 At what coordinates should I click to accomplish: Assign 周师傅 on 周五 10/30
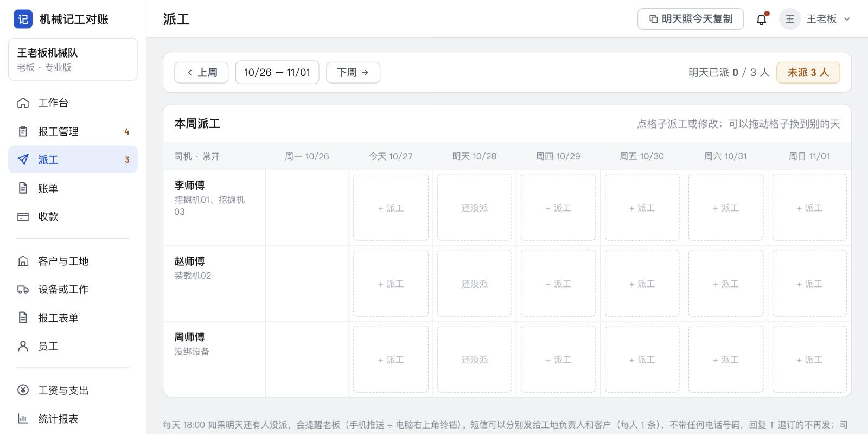[x=642, y=360]
